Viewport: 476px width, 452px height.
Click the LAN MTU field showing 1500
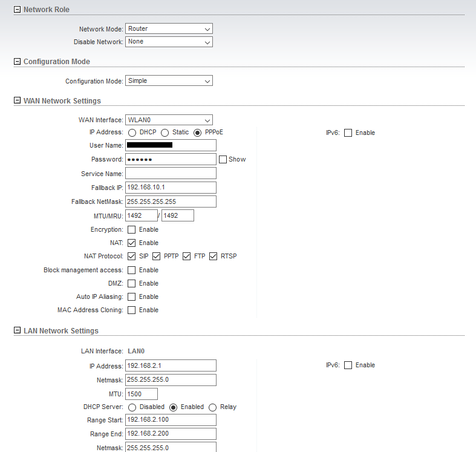tap(142, 394)
